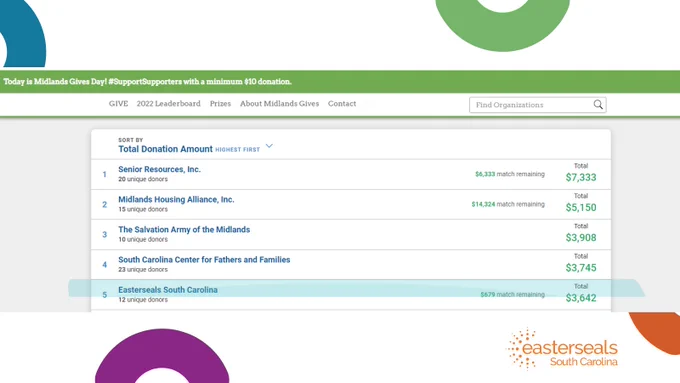
Task: Click the $3,642 total for Easterseals
Action: (x=581, y=298)
